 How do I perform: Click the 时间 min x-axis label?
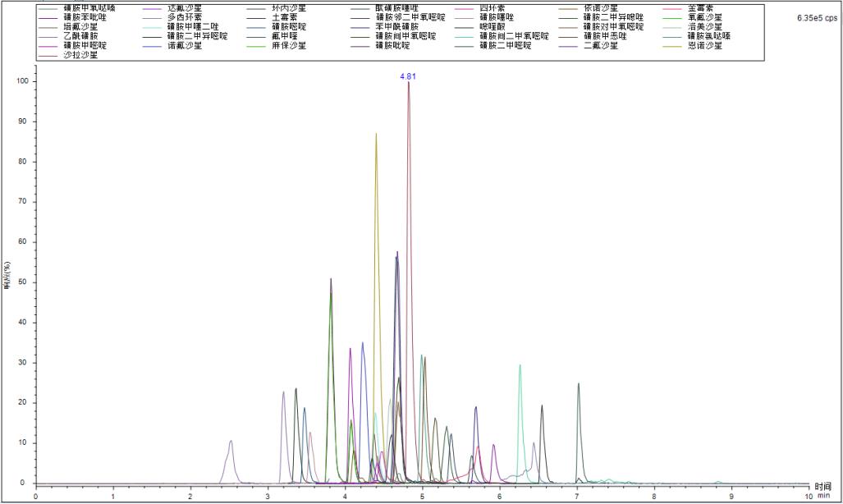tap(823, 491)
